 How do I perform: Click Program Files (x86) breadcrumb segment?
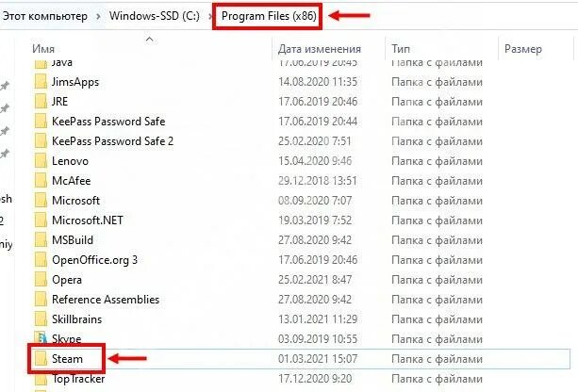click(269, 16)
